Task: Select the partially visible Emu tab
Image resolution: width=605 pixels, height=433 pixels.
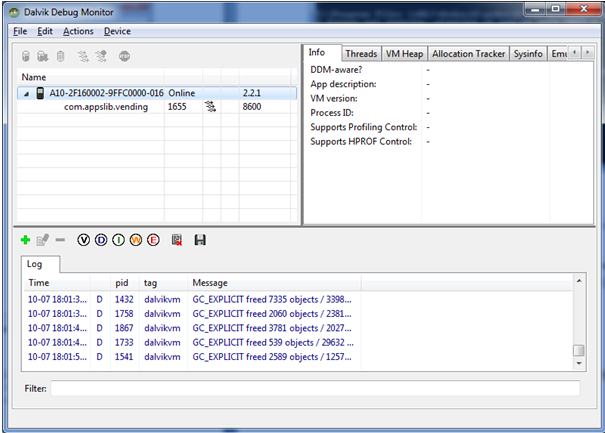Action: point(558,54)
